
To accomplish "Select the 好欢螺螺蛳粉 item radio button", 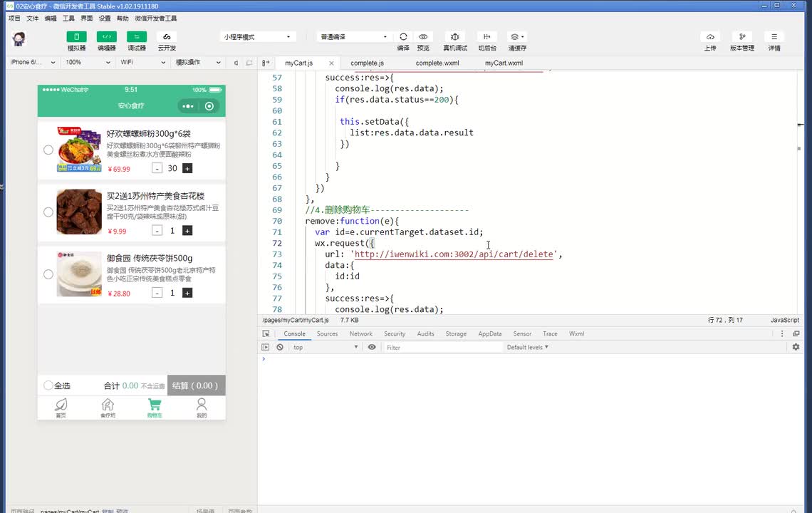I will coord(48,150).
